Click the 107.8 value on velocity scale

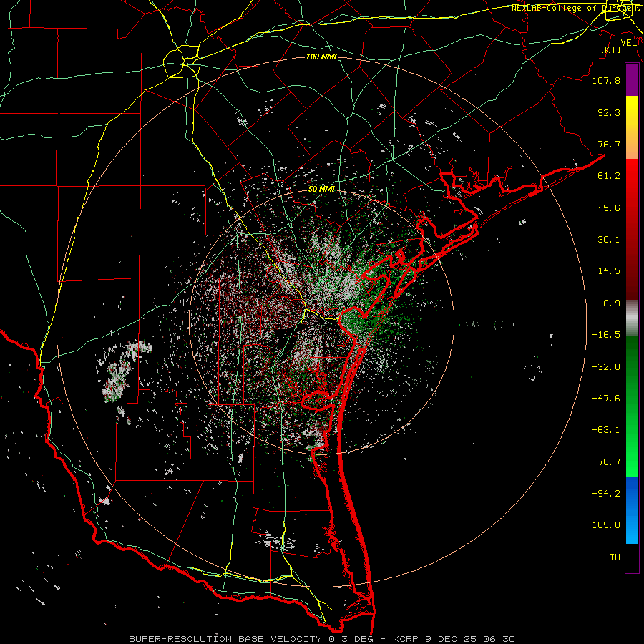click(606, 80)
